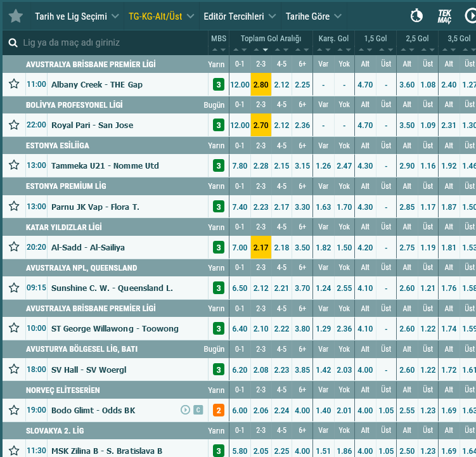Click the live clock icon in toolbar
Screen dimensions: 476x457
pyautogui.click(x=416, y=16)
